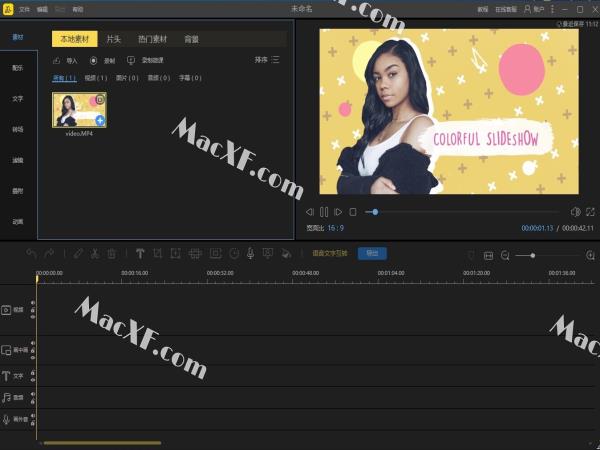Screen dimensions: 600x450
Task: Click the 导入 import button
Action: point(65,60)
